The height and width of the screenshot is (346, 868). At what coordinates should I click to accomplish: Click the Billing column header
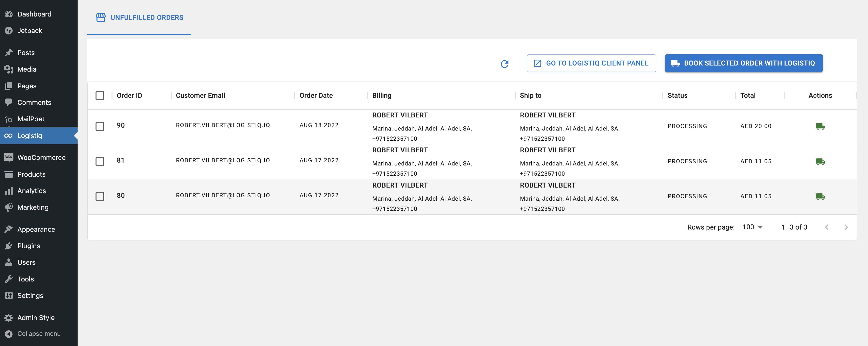382,95
